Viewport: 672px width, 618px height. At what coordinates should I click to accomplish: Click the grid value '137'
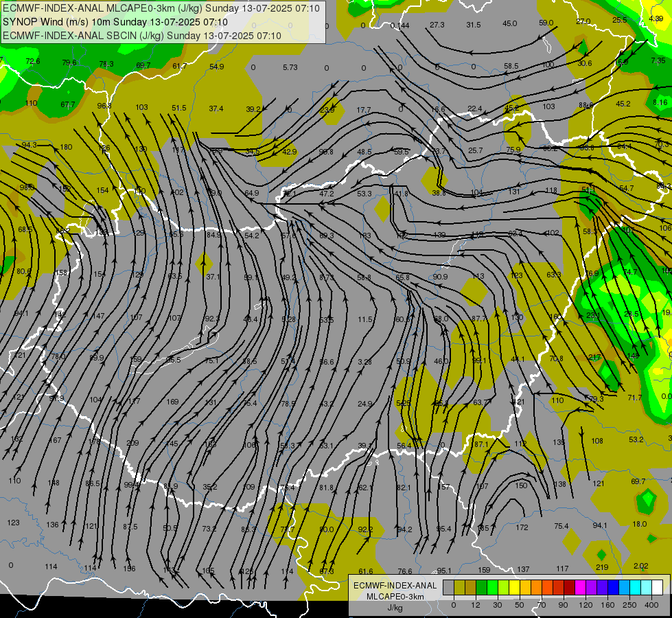pyautogui.click(x=523, y=569)
